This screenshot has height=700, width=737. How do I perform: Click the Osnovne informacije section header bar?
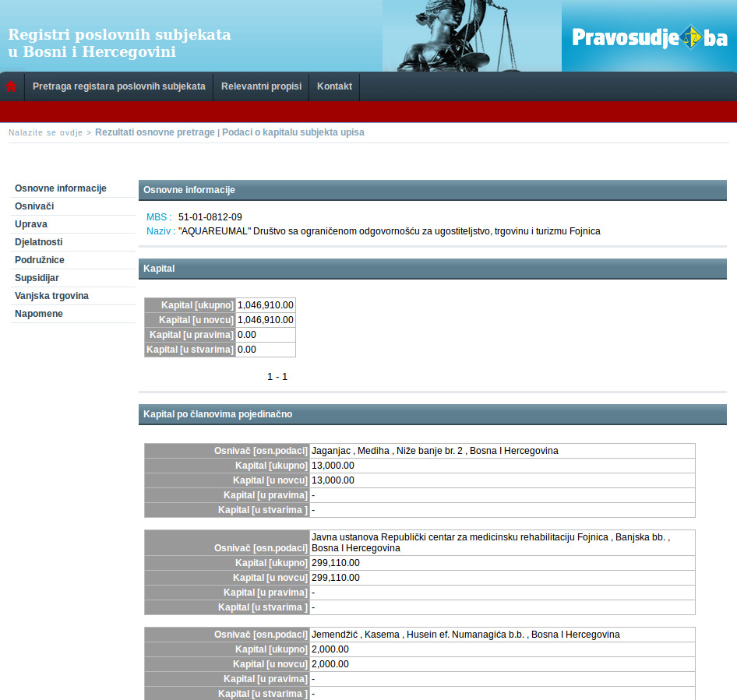coord(432,190)
